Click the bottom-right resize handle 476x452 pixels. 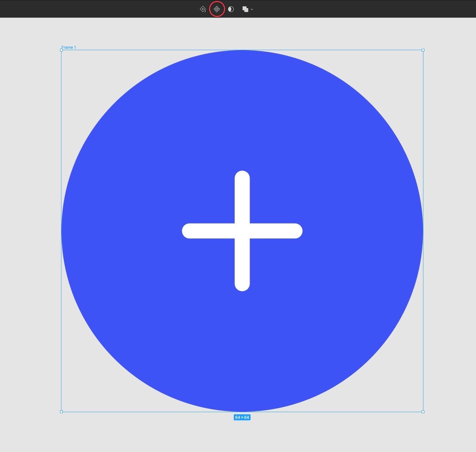click(423, 411)
